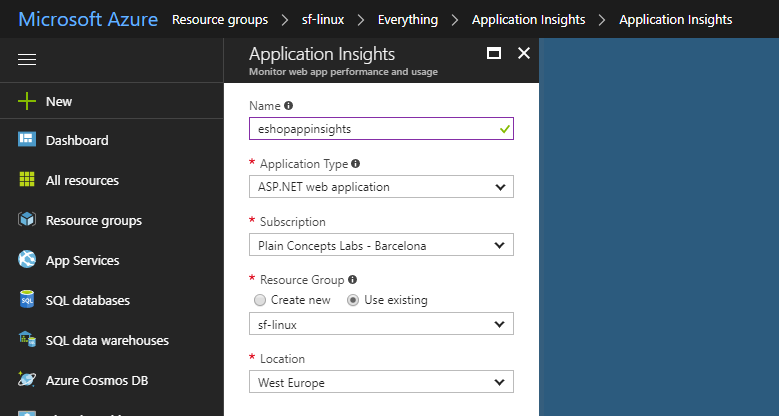This screenshot has height=416, width=779.
Task: Select the Resource groups cube icon
Action: [27, 221]
